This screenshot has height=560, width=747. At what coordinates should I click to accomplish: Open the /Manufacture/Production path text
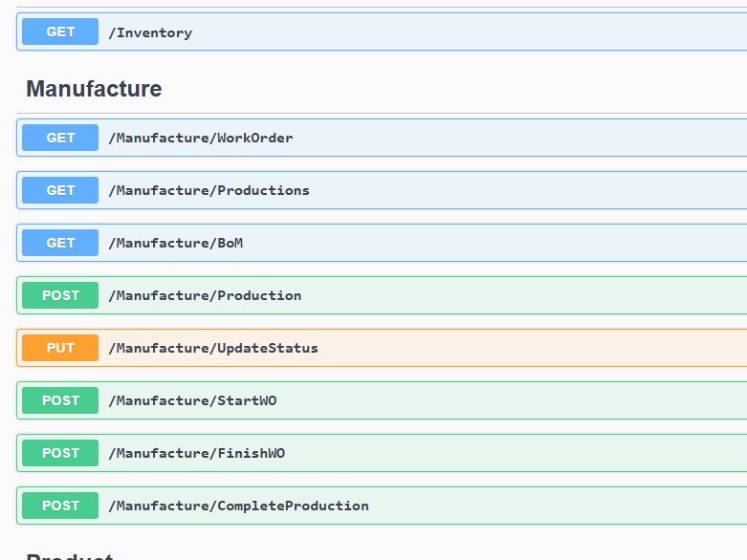tap(205, 295)
